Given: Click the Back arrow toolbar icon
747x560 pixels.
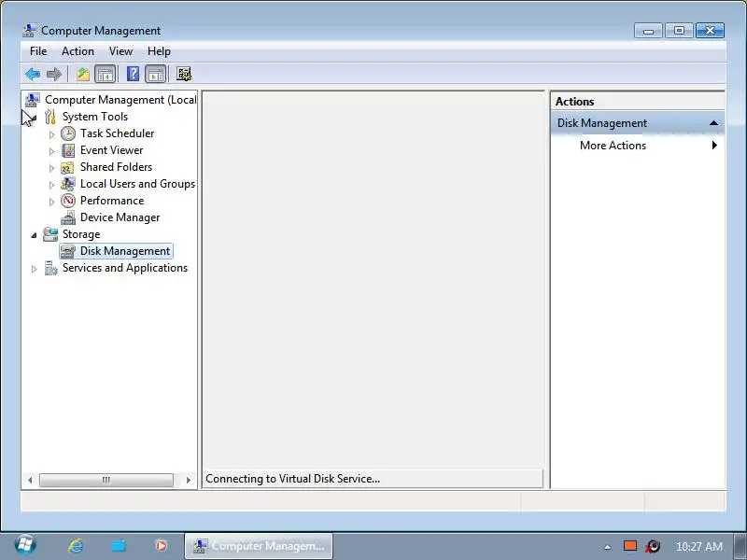Looking at the screenshot, I should pos(33,75).
